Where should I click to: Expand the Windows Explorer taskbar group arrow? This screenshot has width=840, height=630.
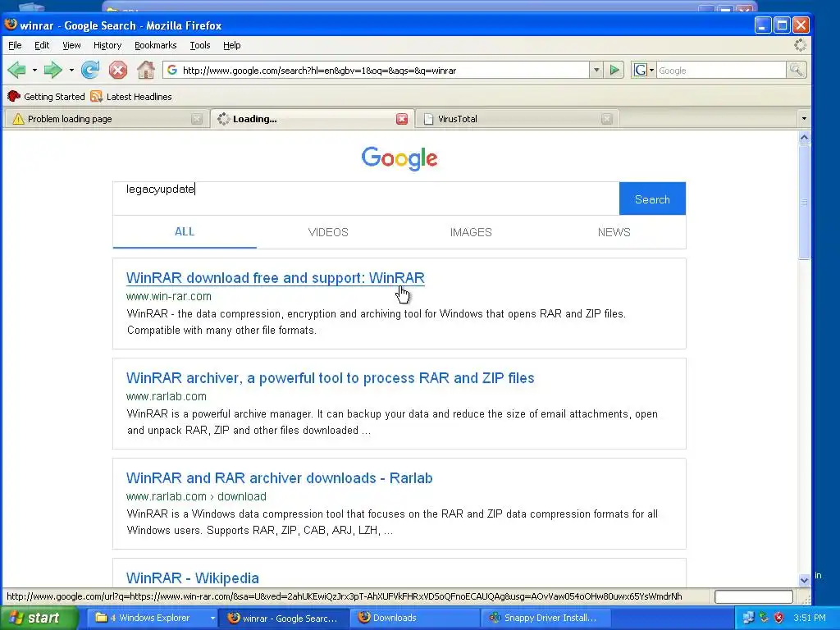pyautogui.click(x=212, y=618)
